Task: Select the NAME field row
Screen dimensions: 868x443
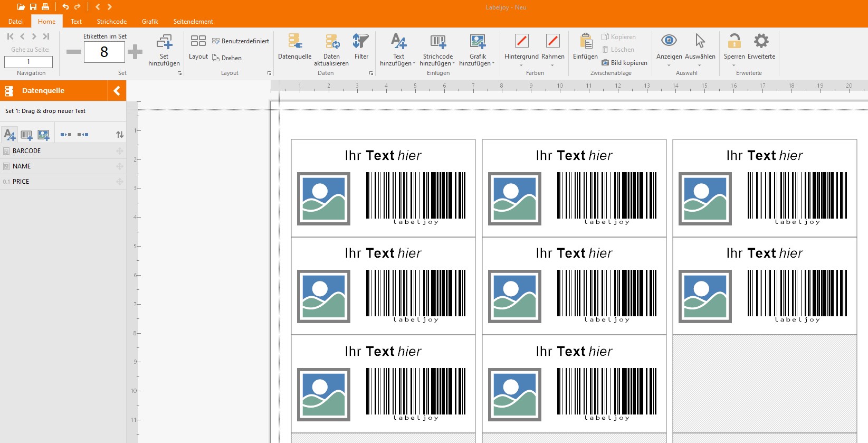Action: [63, 166]
